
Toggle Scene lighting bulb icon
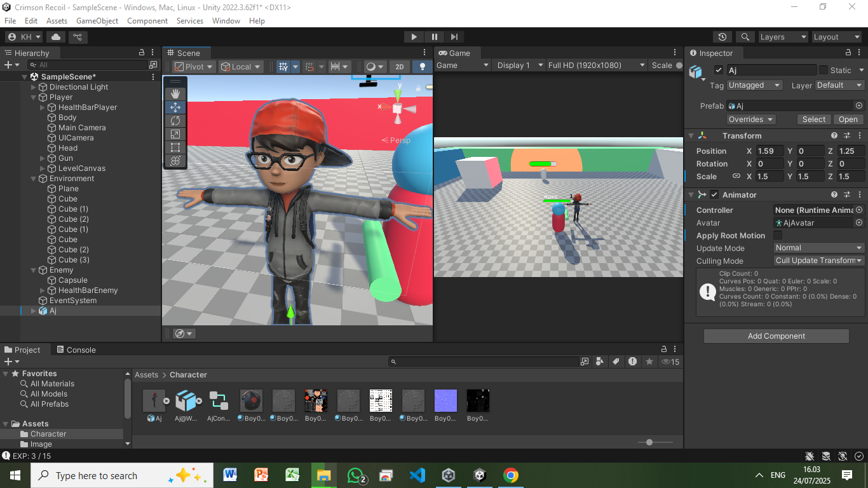coord(422,67)
